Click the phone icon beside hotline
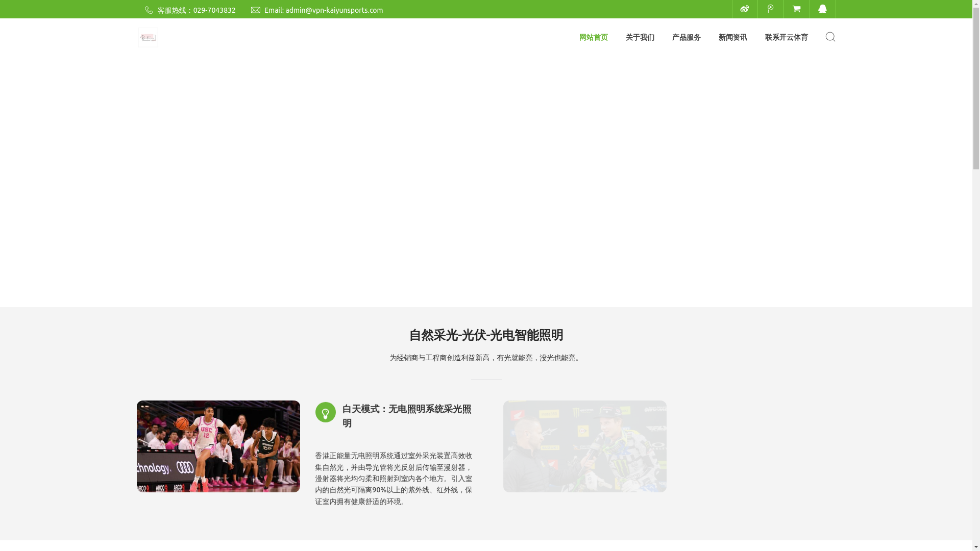 click(x=149, y=10)
